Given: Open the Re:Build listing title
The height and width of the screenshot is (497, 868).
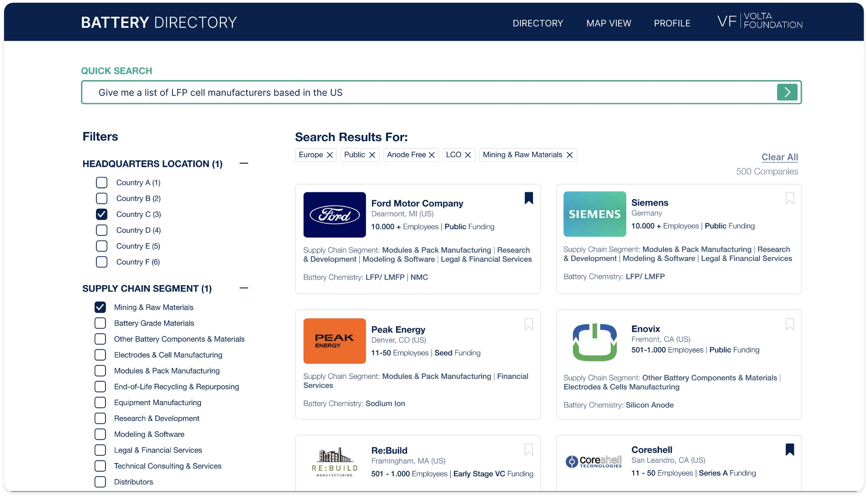Looking at the screenshot, I should tap(389, 450).
